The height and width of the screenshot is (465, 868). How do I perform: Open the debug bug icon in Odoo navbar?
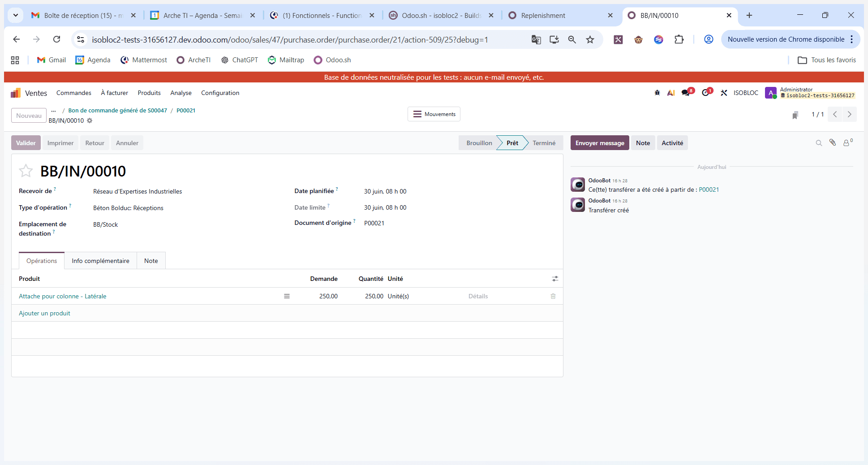pos(657,93)
